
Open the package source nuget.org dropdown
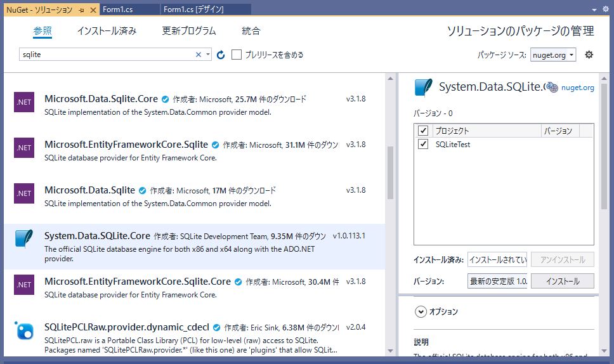(553, 55)
